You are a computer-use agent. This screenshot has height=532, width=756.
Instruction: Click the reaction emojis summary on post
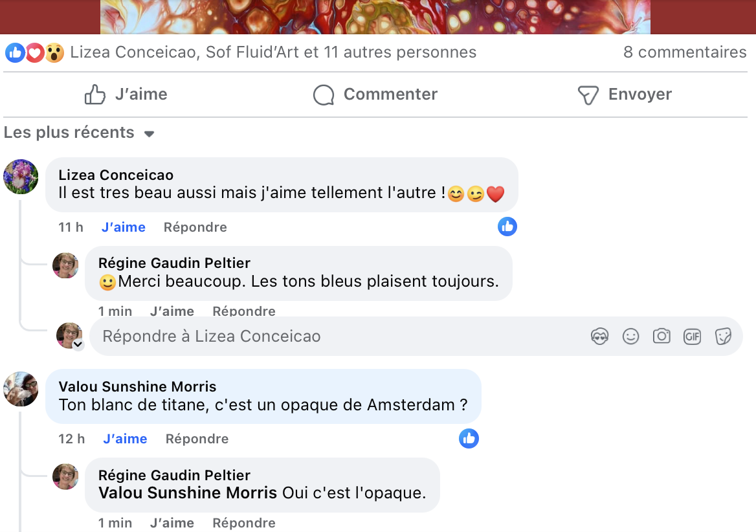(35, 52)
